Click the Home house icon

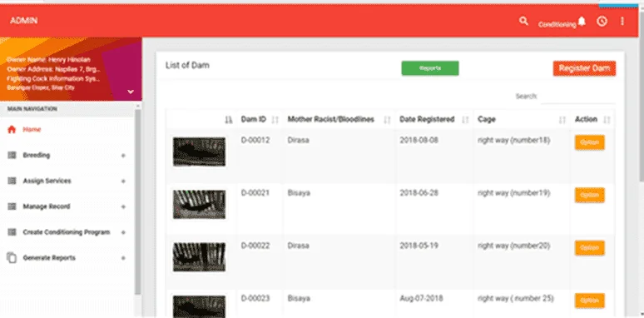coord(12,129)
